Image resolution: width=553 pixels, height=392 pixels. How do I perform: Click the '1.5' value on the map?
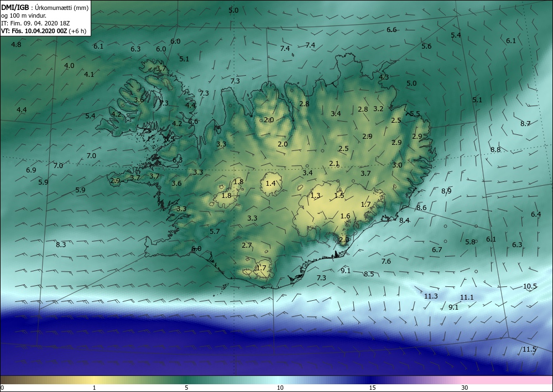point(339,196)
